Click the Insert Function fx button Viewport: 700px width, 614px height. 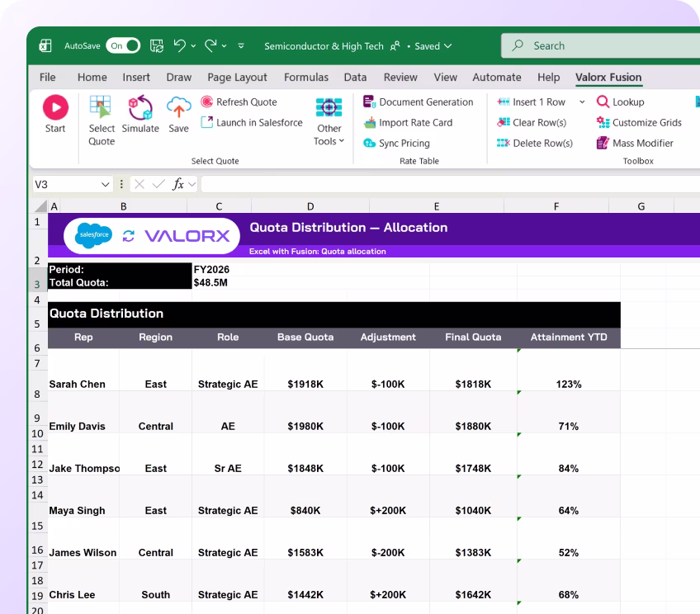[x=178, y=184]
